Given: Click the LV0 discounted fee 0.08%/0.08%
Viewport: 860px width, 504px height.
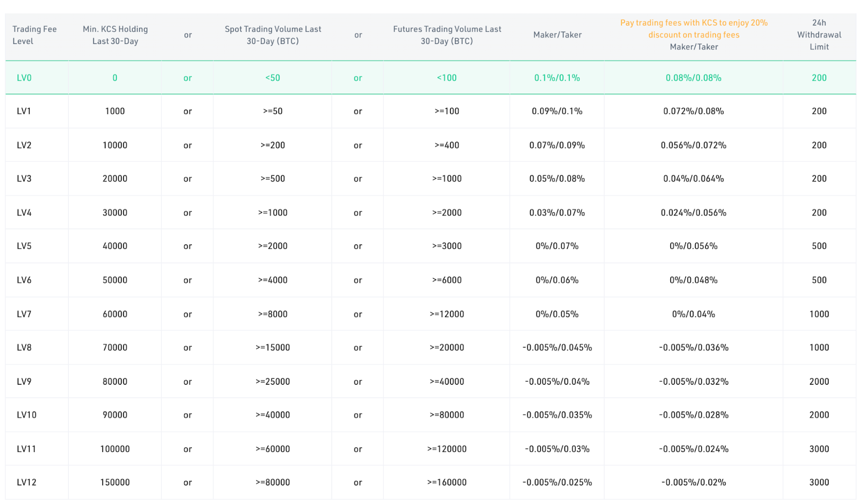Looking at the screenshot, I should [x=693, y=78].
